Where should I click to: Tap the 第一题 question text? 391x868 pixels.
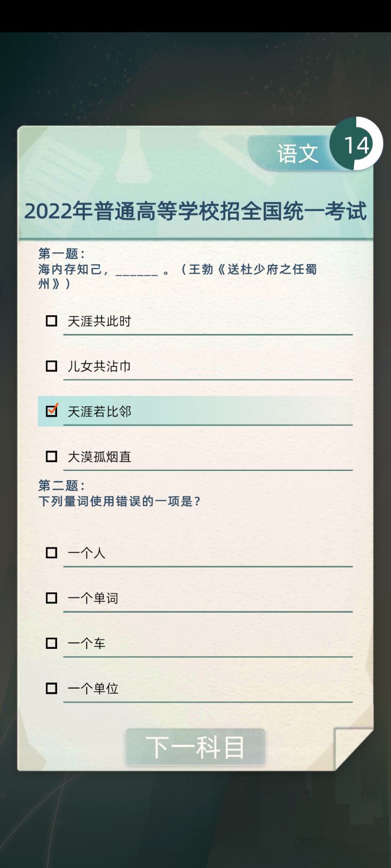(x=178, y=269)
